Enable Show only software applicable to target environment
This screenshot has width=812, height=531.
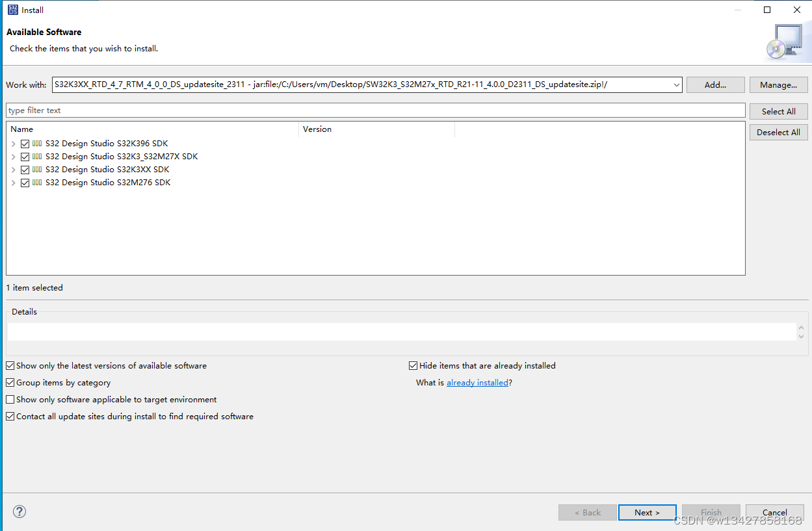pos(10,400)
